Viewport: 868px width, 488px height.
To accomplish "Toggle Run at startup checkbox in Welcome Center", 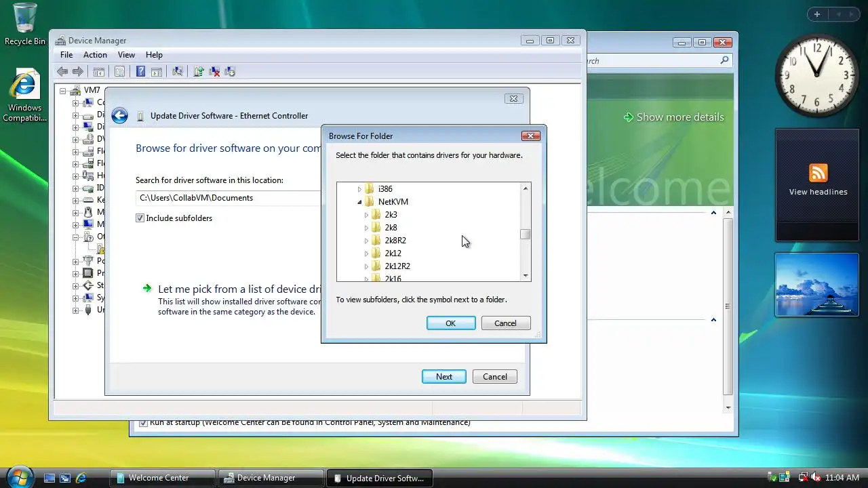I will pos(143,423).
